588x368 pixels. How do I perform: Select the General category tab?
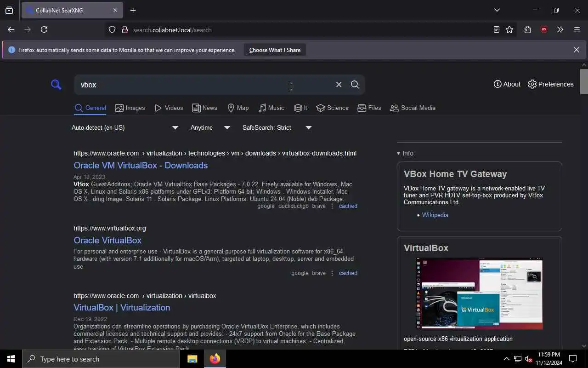pyautogui.click(x=90, y=108)
